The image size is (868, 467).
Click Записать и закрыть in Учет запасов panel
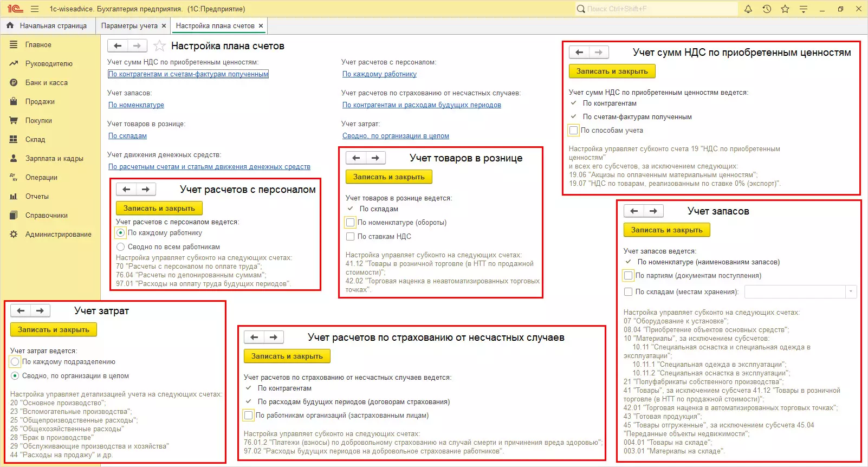point(666,230)
